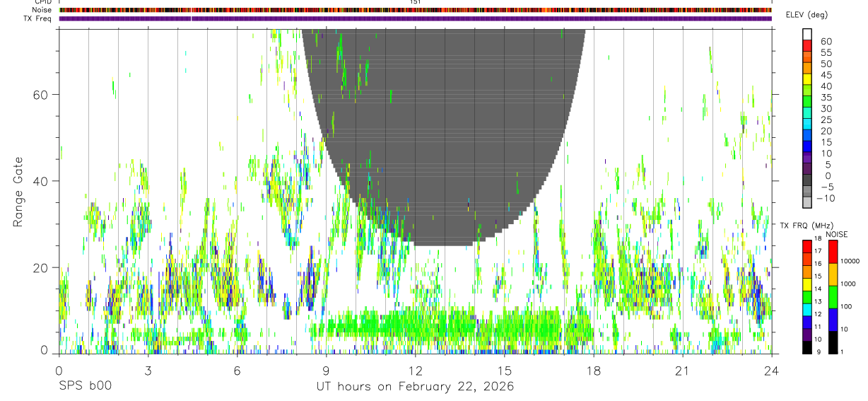The height and width of the screenshot is (401, 868).
Task: Click the 21 hour tick on the UT axis
Action: pos(682,370)
